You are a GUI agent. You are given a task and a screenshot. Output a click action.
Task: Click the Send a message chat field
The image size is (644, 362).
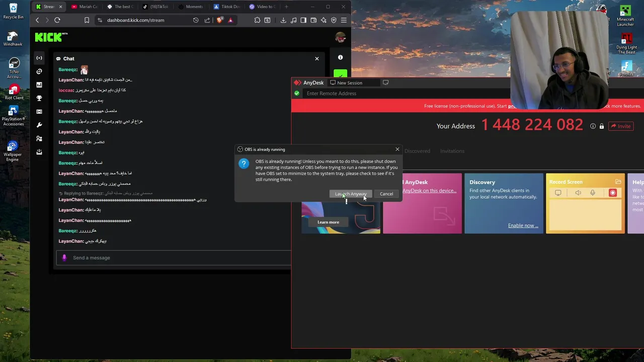(x=174, y=258)
